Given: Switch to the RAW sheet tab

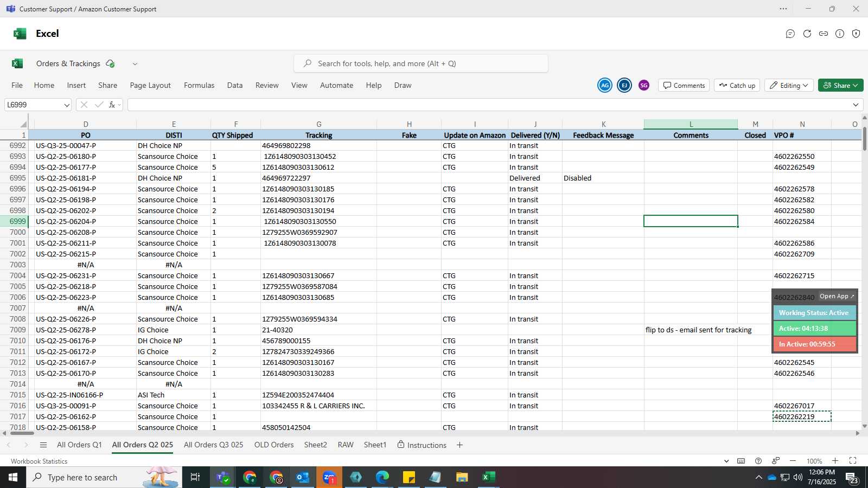Looking at the screenshot, I should tap(346, 445).
